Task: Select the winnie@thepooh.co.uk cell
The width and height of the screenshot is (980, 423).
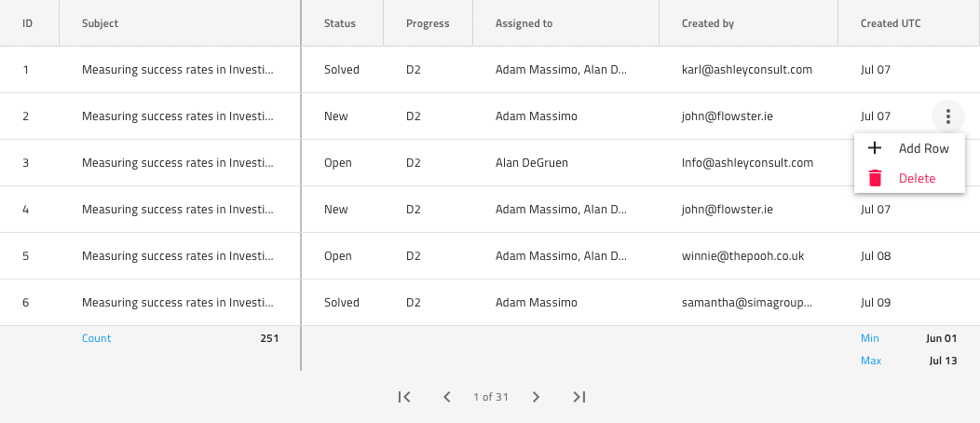Action: click(x=742, y=256)
